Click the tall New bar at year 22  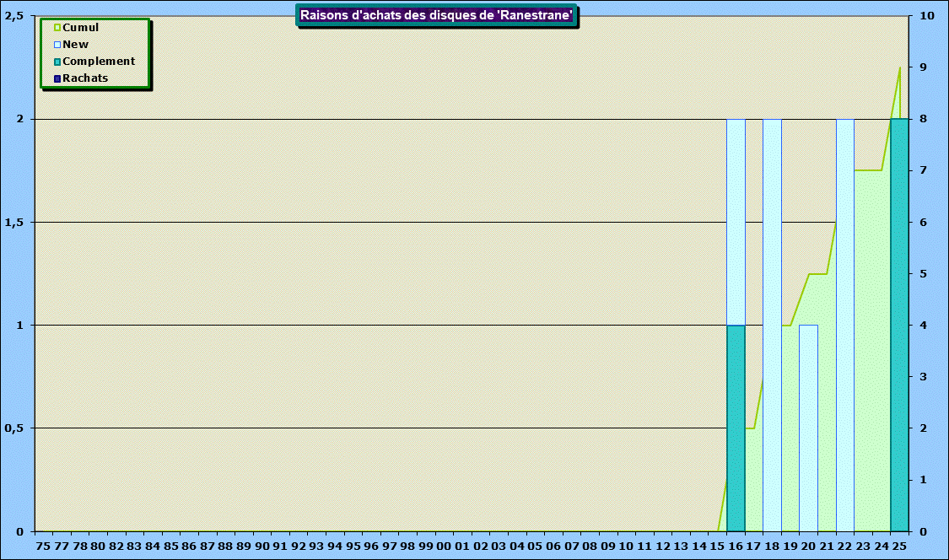[x=845, y=325]
